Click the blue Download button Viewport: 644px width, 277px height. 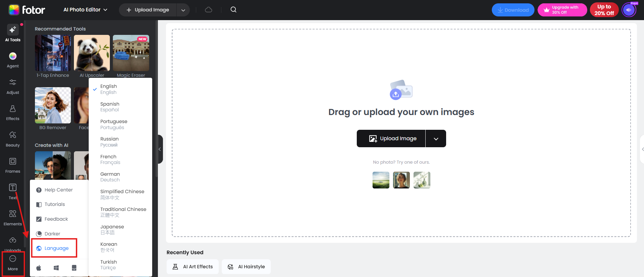(513, 10)
